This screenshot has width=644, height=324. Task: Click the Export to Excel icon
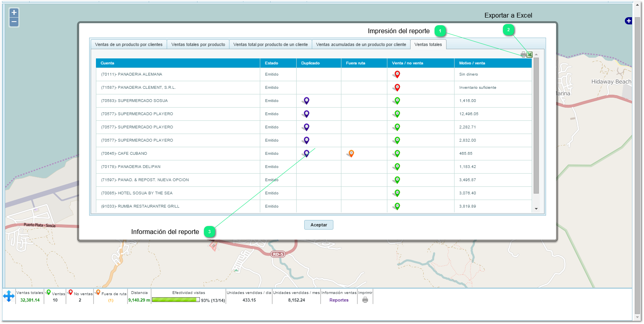click(530, 54)
